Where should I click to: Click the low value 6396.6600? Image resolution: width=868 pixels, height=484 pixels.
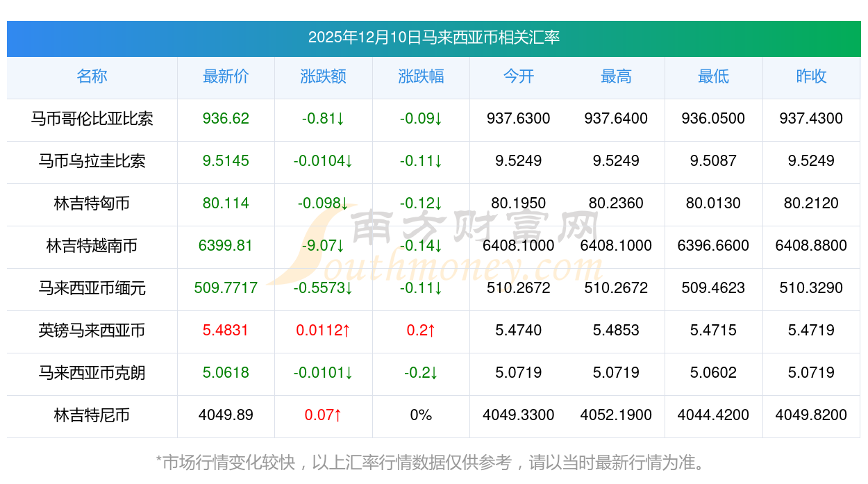[x=714, y=246]
